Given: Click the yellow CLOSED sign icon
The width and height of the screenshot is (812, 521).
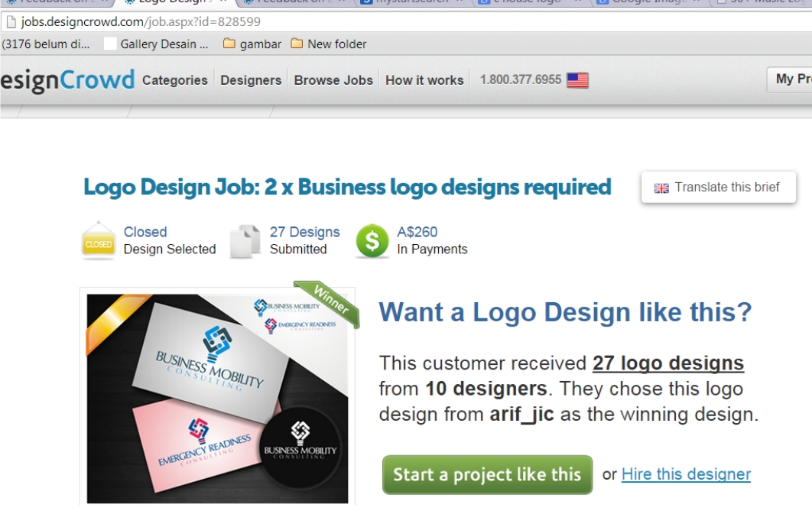Looking at the screenshot, I should click(x=99, y=240).
